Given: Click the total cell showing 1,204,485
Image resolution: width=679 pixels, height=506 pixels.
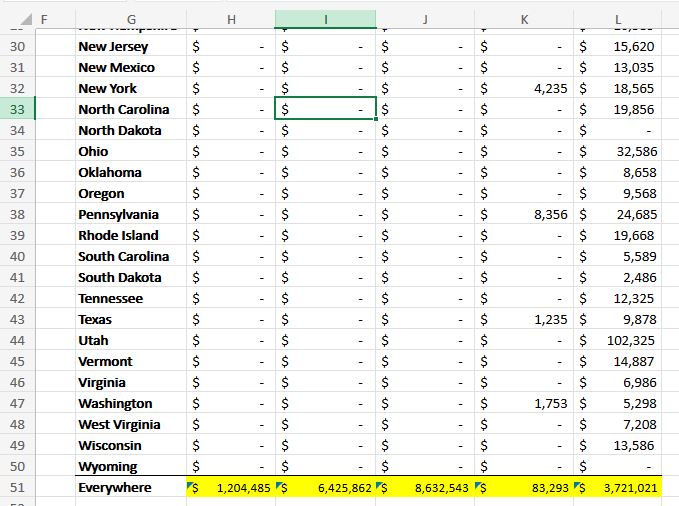Looking at the screenshot, I should [231, 487].
